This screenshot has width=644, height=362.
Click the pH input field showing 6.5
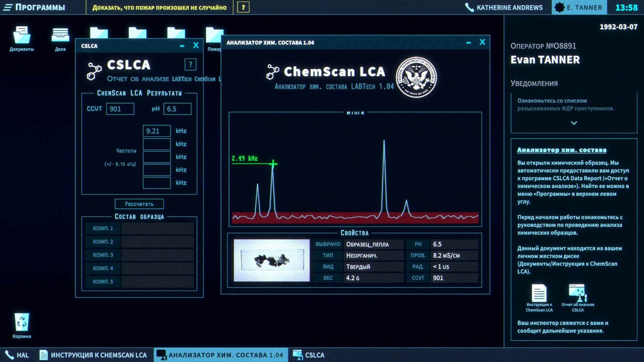[178, 109]
